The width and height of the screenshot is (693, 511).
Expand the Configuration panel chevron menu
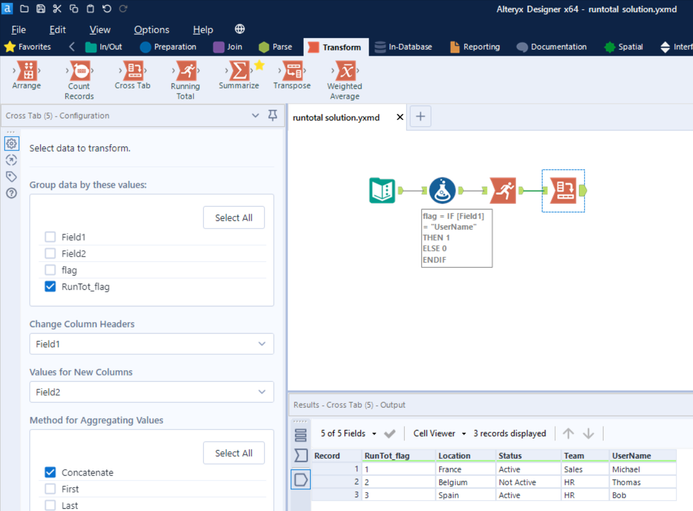coord(255,115)
